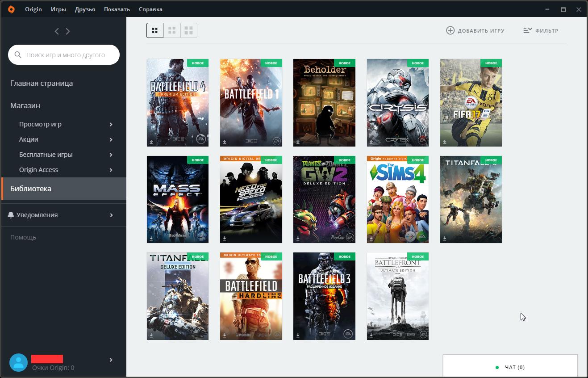Viewport: 588px width, 378px height.
Task: Open the Помощь help link
Action: click(x=23, y=237)
